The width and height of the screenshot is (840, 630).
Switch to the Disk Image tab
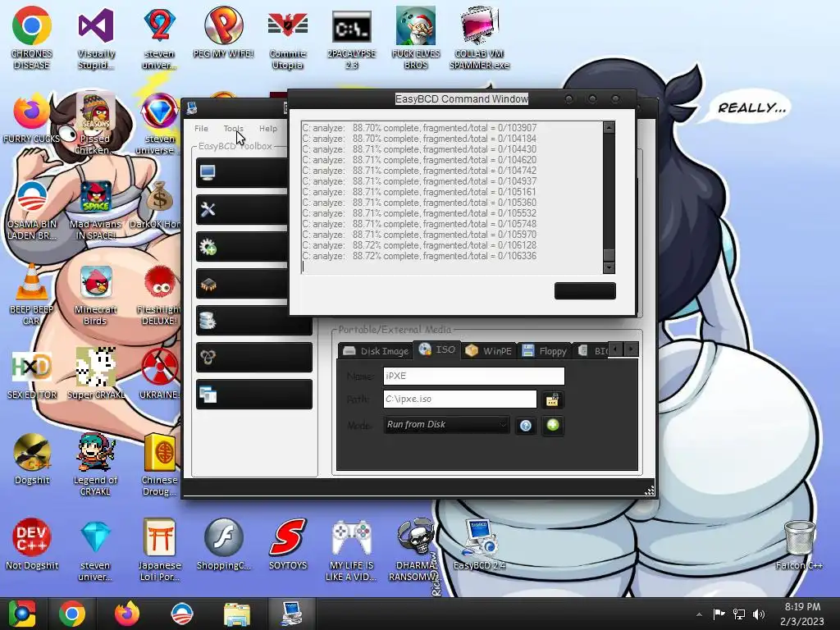(x=376, y=351)
